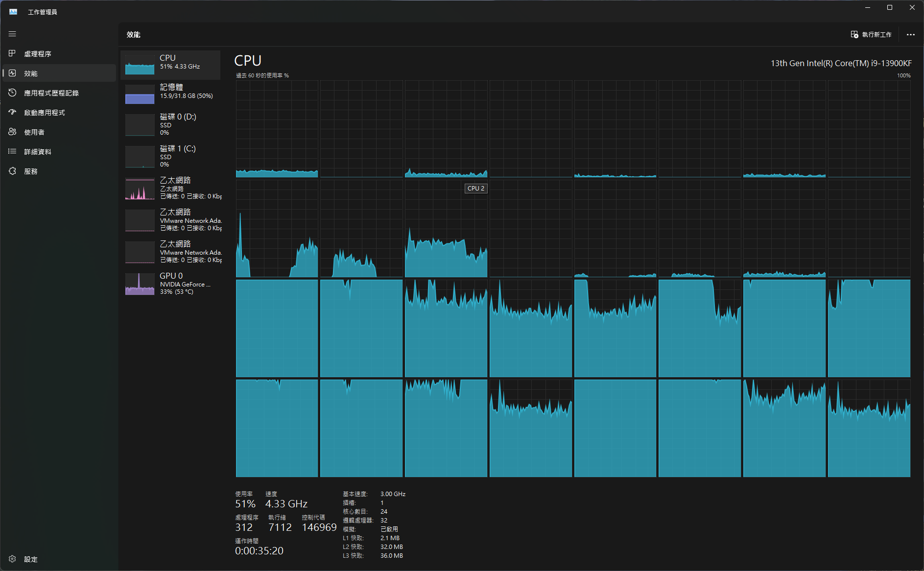The width and height of the screenshot is (924, 571).
Task: Open 設定 at the bottom
Action: [59, 559]
